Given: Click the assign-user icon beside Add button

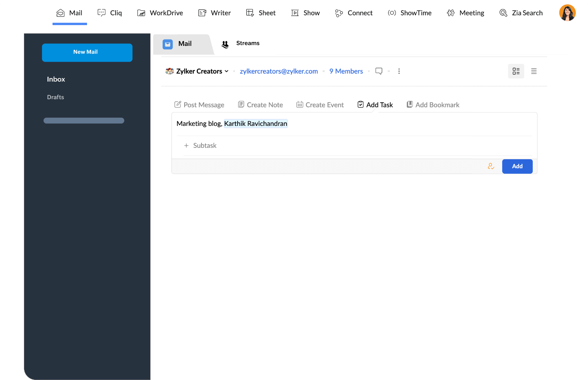Looking at the screenshot, I should [491, 166].
